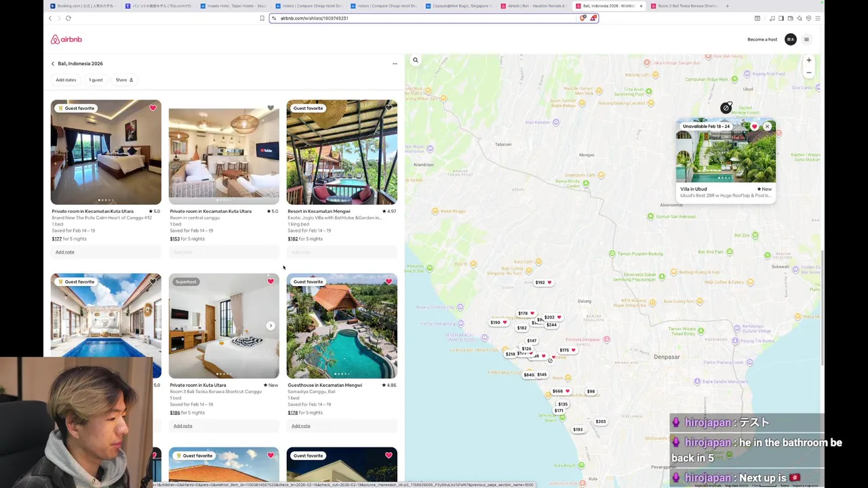The image size is (868, 488).
Task: Show next photo of Room 3 Bali Taoka listing
Action: (271, 326)
